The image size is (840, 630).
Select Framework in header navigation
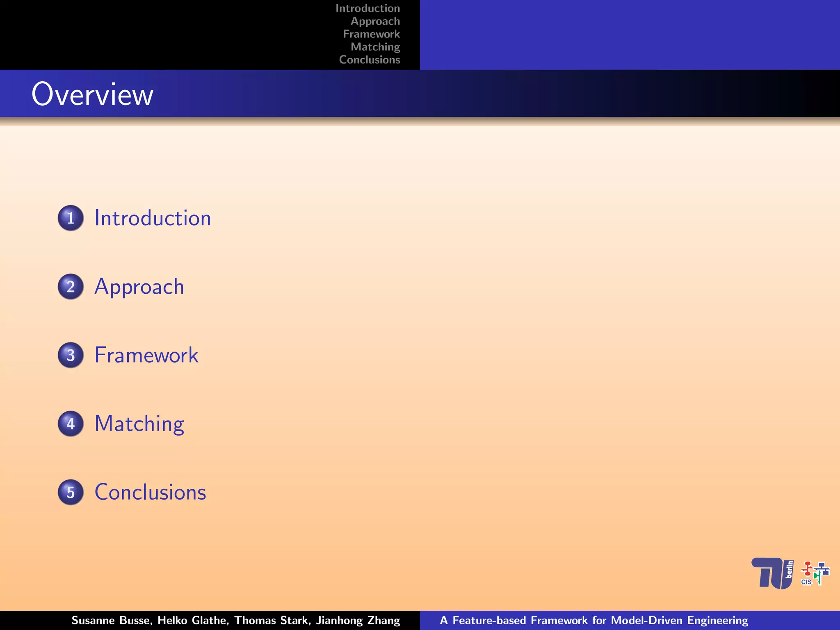[371, 34]
